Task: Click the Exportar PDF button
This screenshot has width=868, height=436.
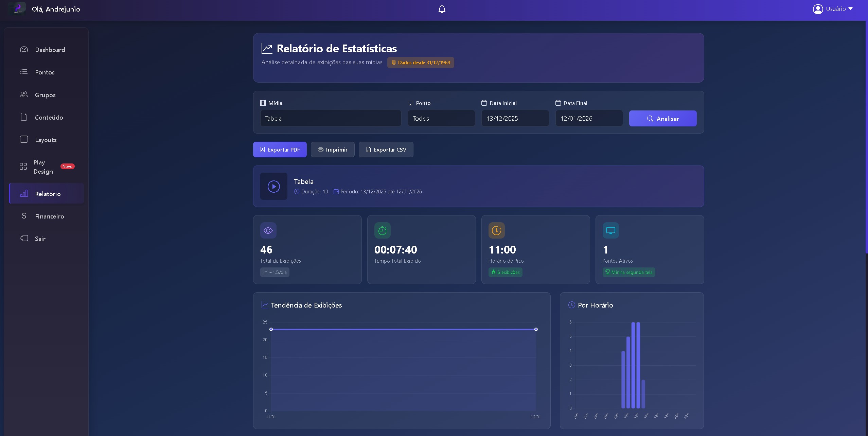Action: (280, 150)
